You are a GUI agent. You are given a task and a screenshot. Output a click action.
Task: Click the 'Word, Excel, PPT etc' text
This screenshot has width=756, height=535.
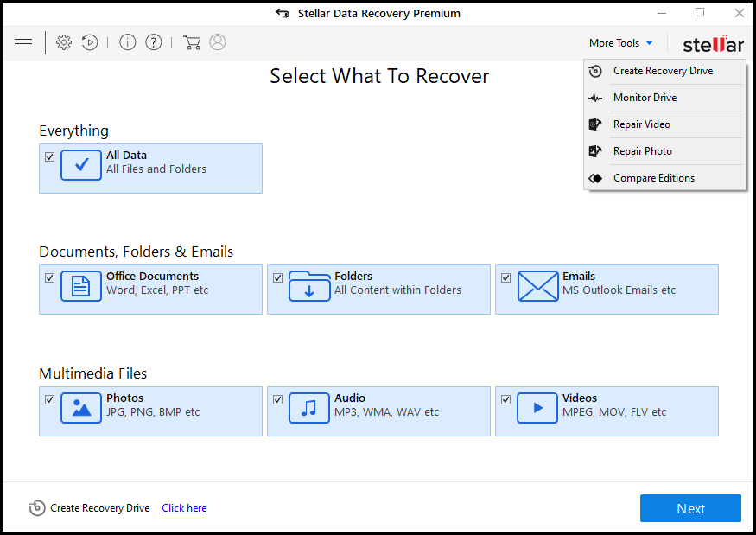(x=157, y=290)
